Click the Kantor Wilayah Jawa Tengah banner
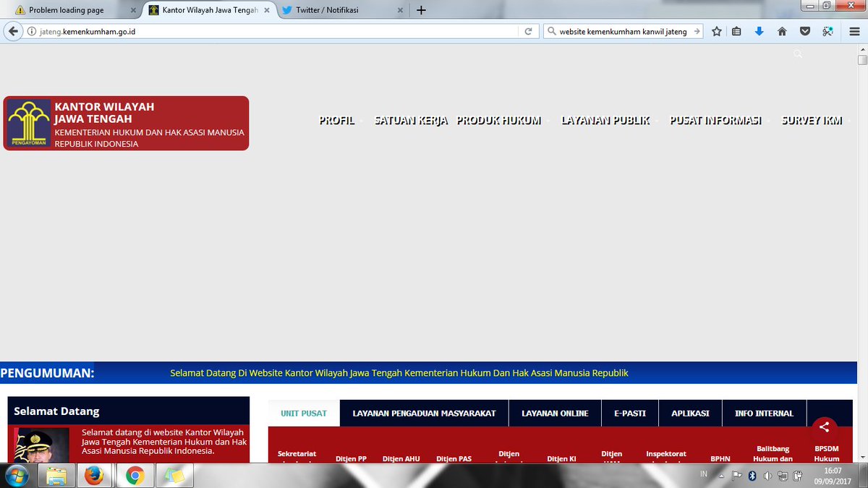This screenshot has width=868, height=488. (x=126, y=123)
